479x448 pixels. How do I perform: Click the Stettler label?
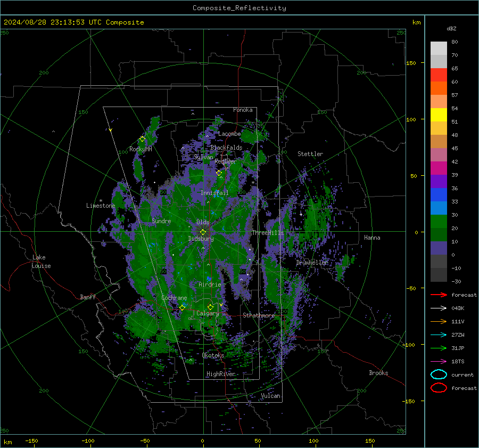(x=310, y=154)
